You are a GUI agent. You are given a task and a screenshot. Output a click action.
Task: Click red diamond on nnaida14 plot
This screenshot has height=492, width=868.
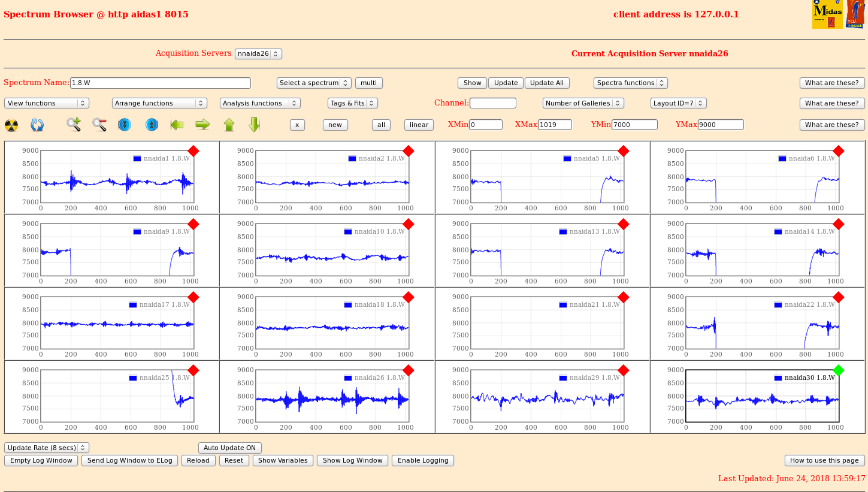coord(838,224)
